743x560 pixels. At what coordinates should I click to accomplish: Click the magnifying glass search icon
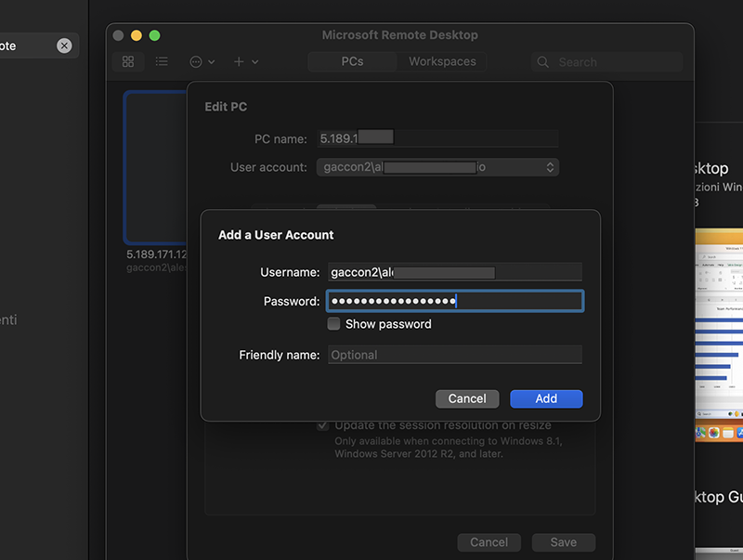click(x=542, y=62)
